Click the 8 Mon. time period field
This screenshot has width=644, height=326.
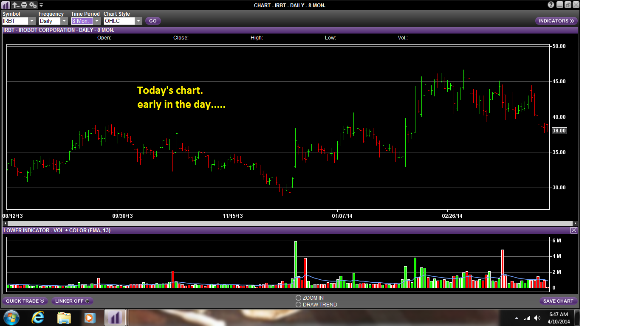[82, 21]
